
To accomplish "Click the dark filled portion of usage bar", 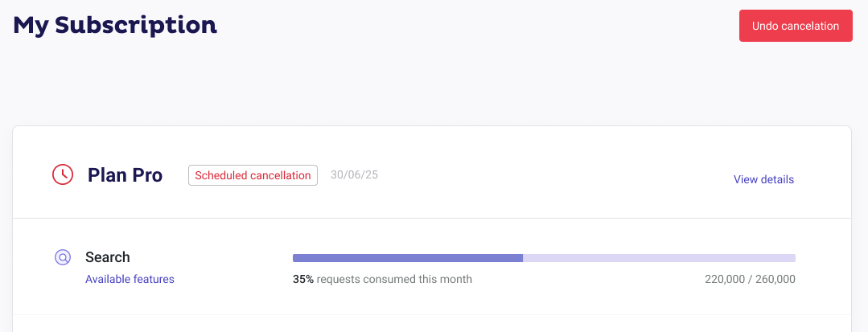I will coord(408,258).
